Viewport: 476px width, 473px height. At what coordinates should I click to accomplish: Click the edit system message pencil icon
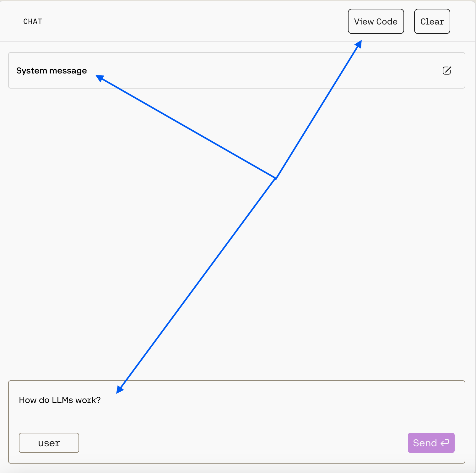pyautogui.click(x=447, y=71)
